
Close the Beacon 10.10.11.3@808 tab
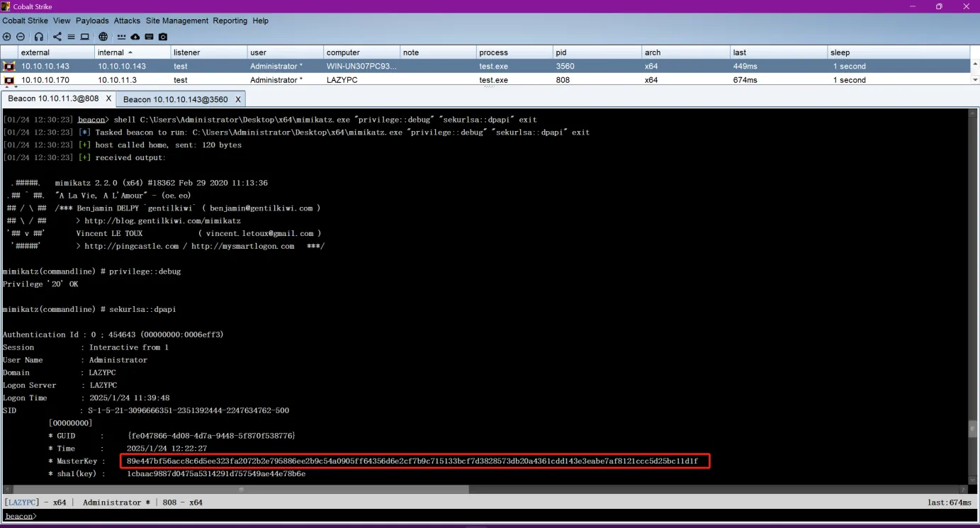pyautogui.click(x=108, y=99)
